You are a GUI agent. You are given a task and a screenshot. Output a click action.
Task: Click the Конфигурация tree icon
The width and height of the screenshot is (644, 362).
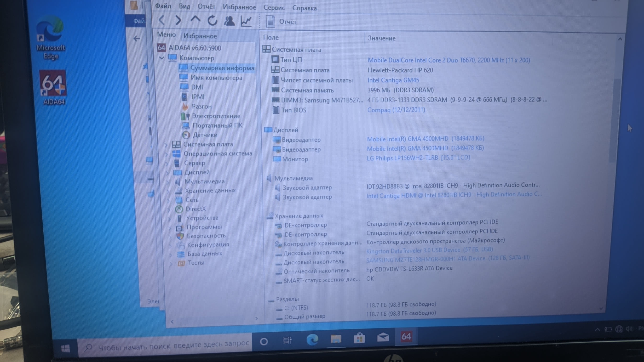click(180, 245)
